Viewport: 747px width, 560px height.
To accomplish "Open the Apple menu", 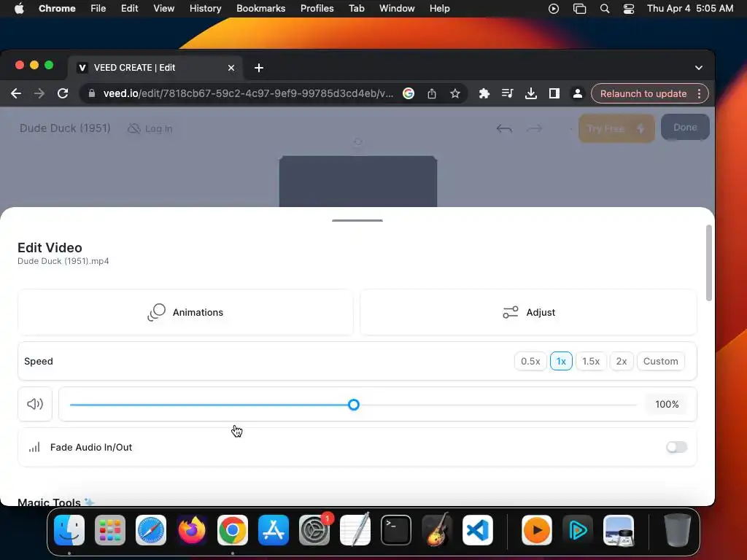I will 19,8.
